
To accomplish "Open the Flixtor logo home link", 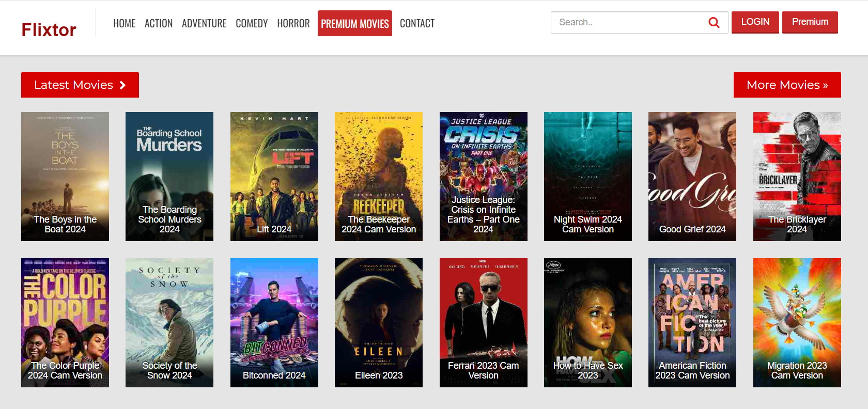I will pos(49,30).
